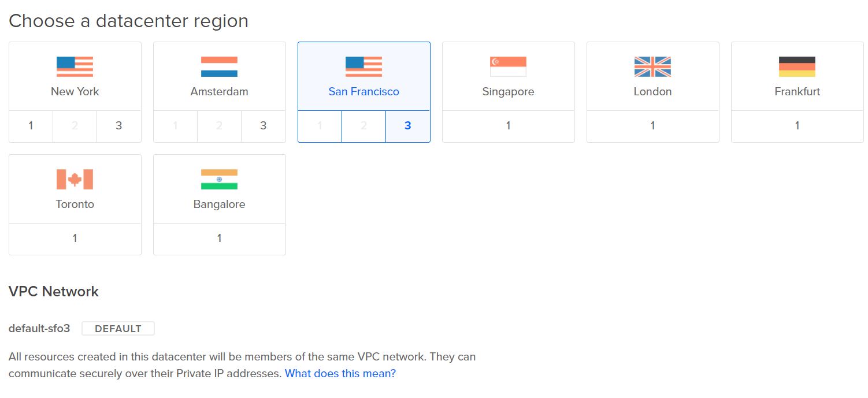Select Amsterdam datacenter 3
868x398 pixels.
[x=263, y=126]
